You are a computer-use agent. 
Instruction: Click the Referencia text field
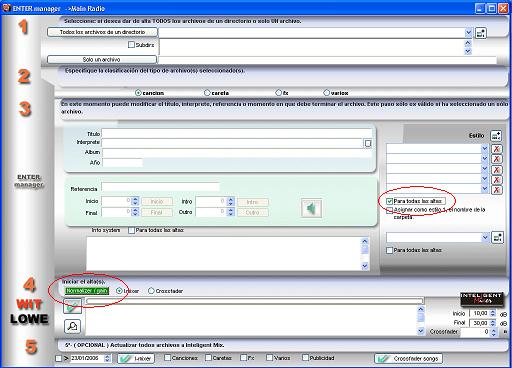click(160, 187)
